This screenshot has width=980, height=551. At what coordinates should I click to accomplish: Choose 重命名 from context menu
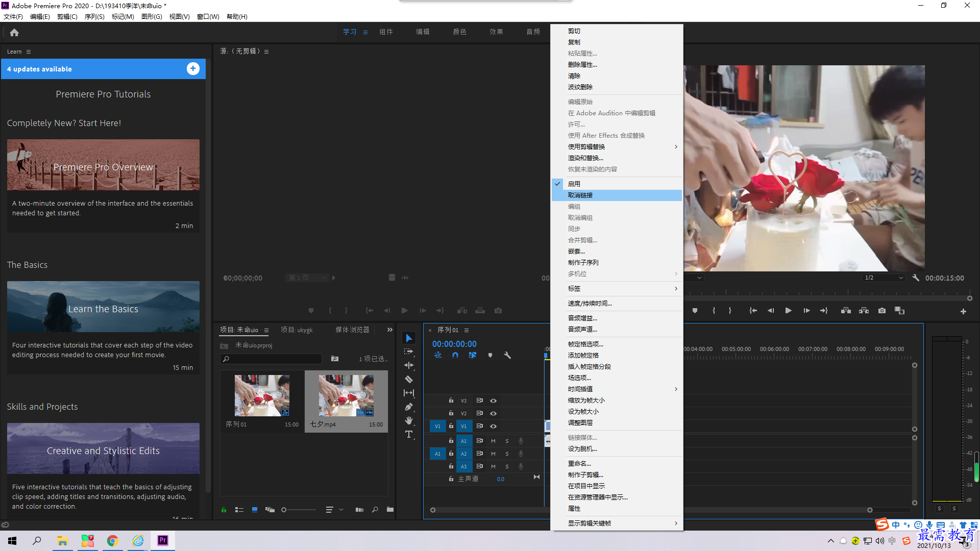(x=617, y=464)
